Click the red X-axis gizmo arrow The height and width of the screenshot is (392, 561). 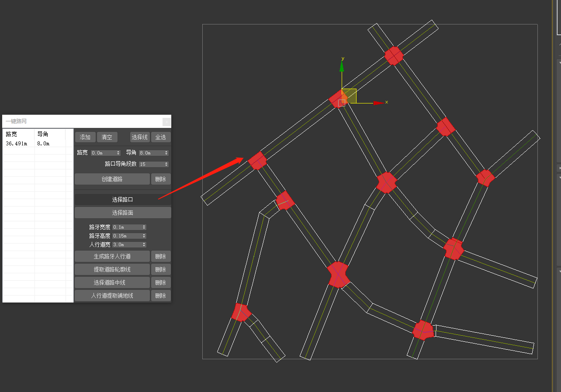pyautogui.click(x=379, y=103)
